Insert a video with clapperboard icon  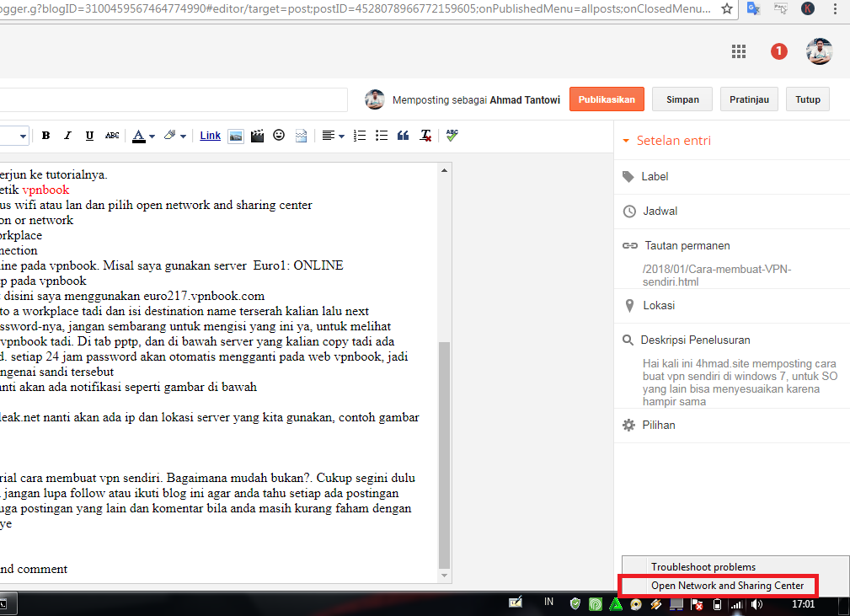[258, 136]
